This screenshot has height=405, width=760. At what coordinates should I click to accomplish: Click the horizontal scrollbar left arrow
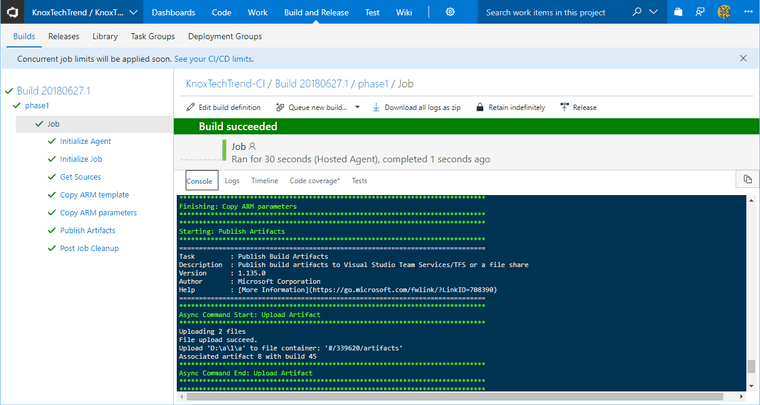pos(182,397)
